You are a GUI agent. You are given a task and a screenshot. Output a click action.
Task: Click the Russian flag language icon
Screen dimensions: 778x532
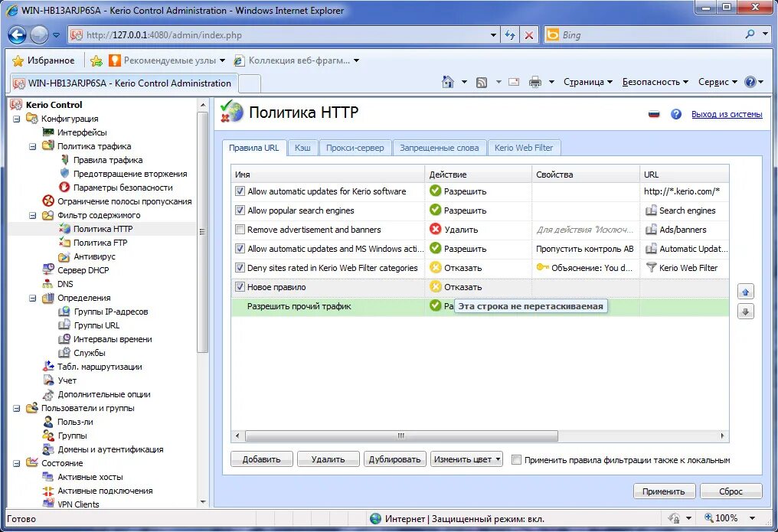coord(654,114)
